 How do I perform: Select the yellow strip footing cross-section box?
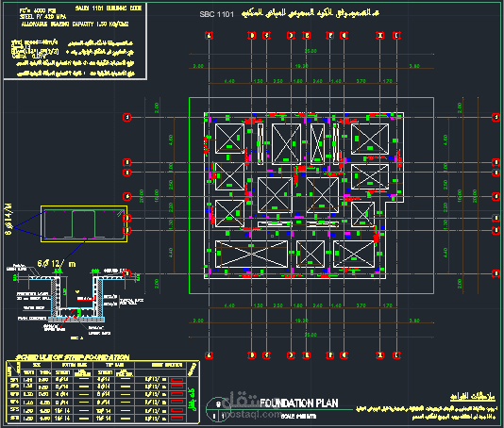click(x=84, y=224)
